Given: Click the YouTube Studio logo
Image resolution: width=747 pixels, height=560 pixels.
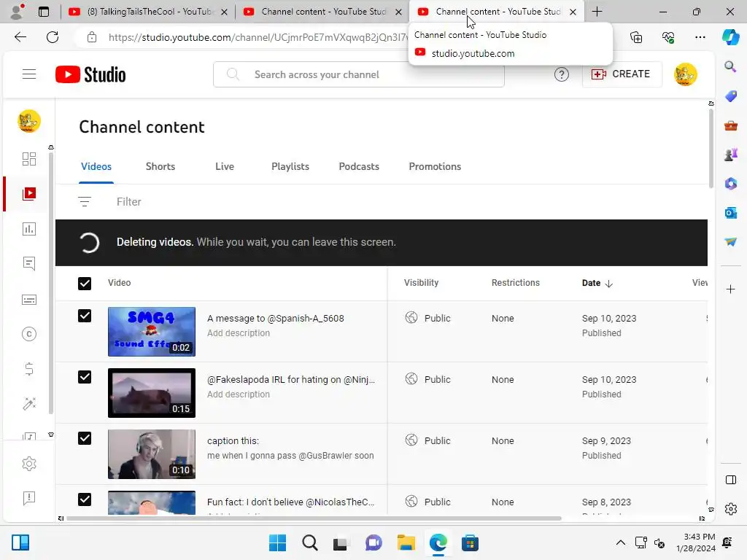Looking at the screenshot, I should click(x=90, y=74).
